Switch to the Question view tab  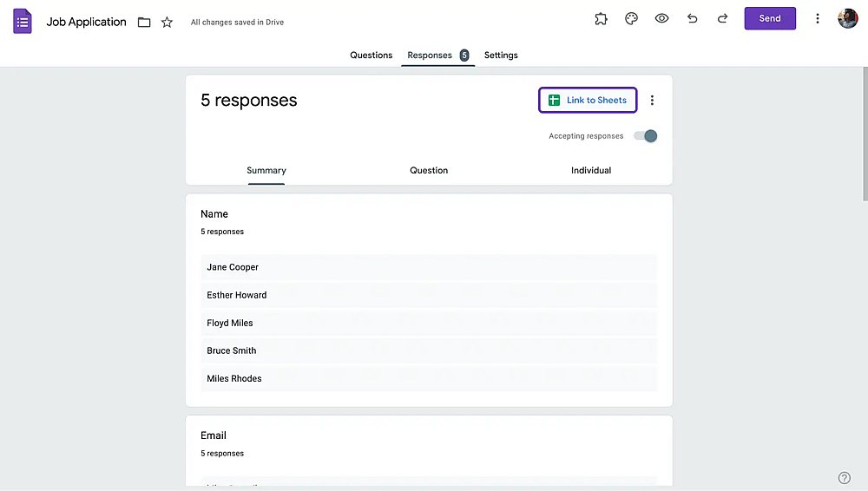[429, 171]
